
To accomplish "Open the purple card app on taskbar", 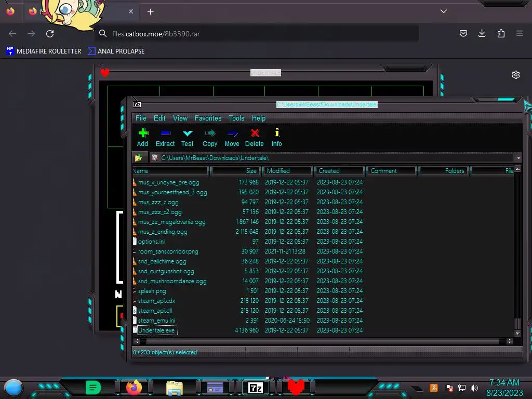I will point(215,388).
